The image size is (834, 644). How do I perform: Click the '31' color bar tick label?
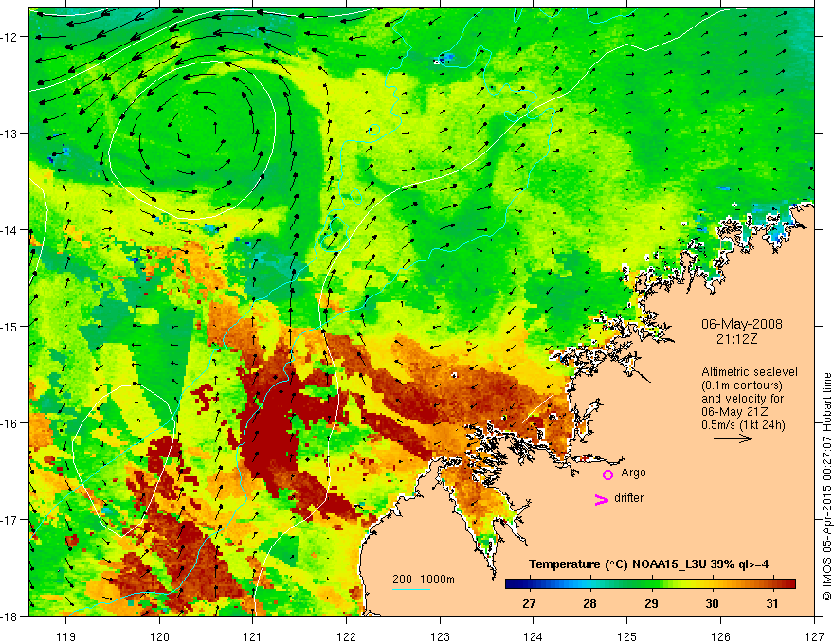click(x=772, y=603)
